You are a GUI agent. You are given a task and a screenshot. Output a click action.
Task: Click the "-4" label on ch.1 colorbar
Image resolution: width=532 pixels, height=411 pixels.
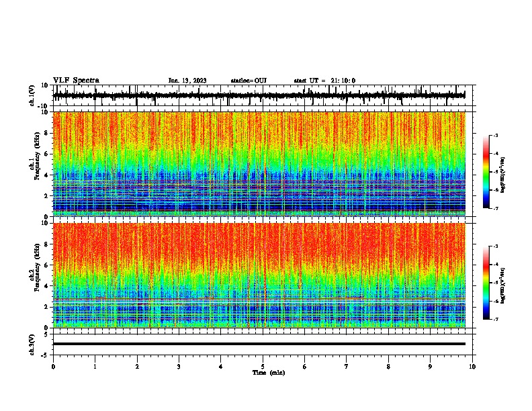pos(495,154)
